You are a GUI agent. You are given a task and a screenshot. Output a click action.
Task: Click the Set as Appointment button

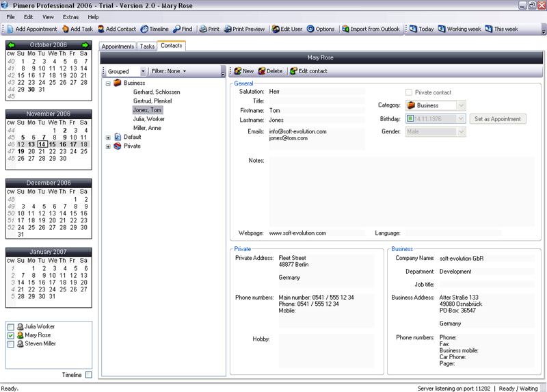click(x=498, y=119)
